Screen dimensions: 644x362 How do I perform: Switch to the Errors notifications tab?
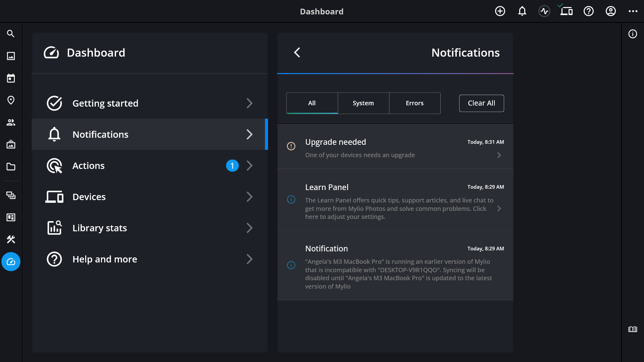[415, 103]
